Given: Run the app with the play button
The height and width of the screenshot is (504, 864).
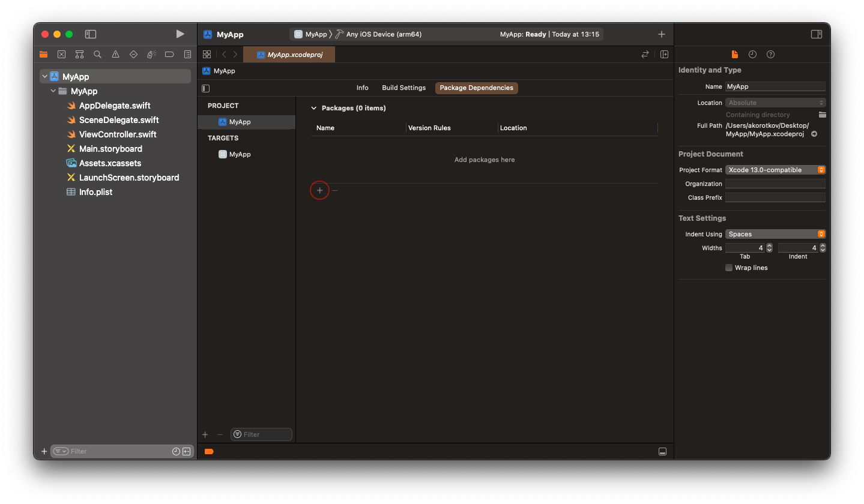Looking at the screenshot, I should [180, 34].
